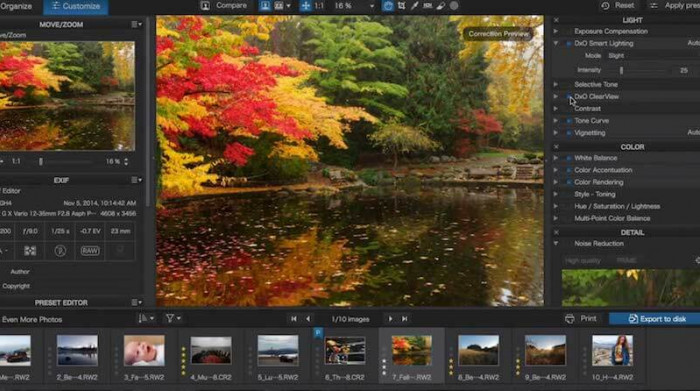700x391 pixels.
Task: Expand Selective Tone section
Action: click(556, 84)
